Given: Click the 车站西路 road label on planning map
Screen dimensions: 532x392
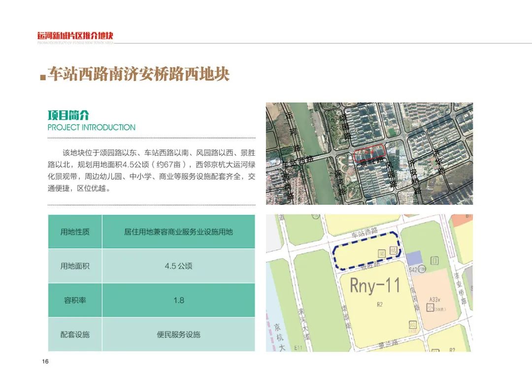Looking at the screenshot, I should pos(364,232).
